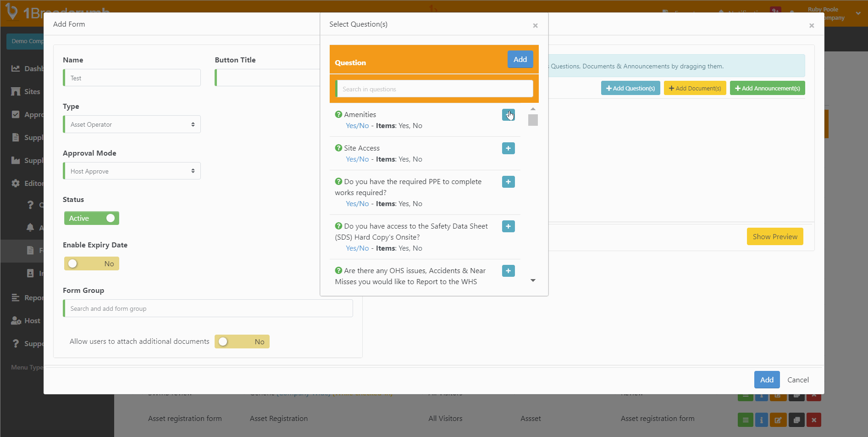Click the Add Announcement(s) button
Screen dimensions: 868x437
tap(767, 88)
